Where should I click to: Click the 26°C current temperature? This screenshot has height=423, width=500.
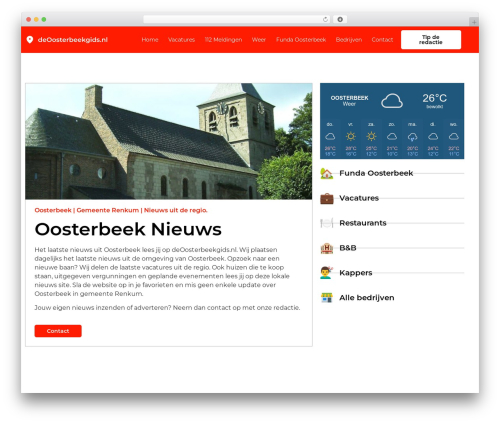click(434, 98)
